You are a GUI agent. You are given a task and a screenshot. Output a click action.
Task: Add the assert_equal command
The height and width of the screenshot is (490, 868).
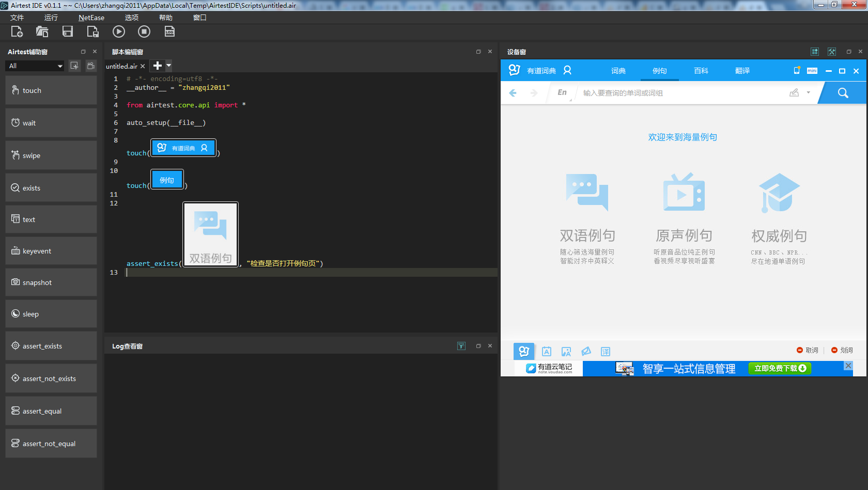[51, 411]
